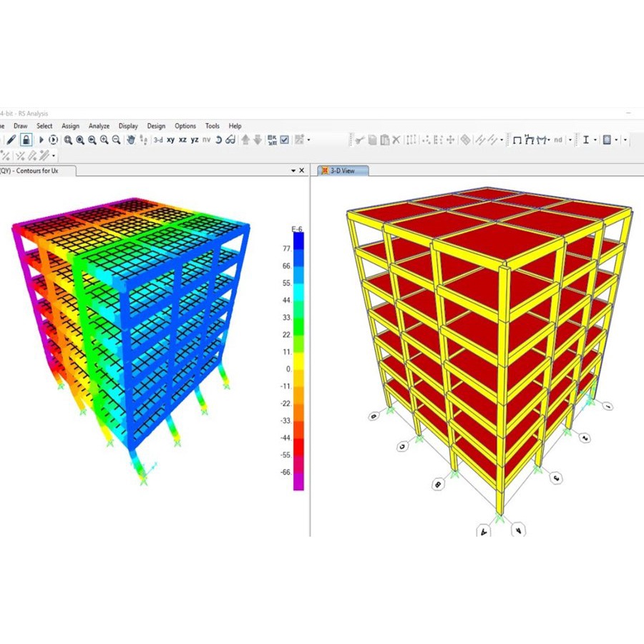Image resolution: width=644 pixels, height=644 pixels.
Task: Toggle the model lock padlock
Action: [26, 140]
